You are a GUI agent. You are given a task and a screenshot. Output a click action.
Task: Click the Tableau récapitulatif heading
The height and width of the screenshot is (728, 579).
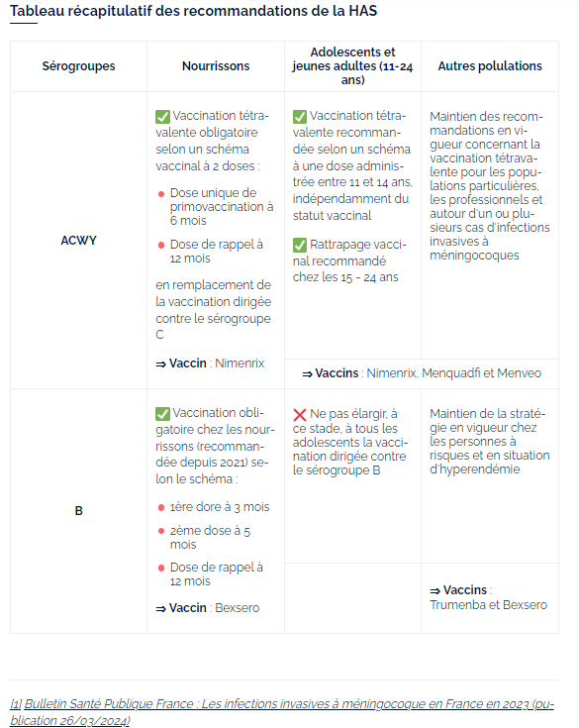click(x=193, y=11)
